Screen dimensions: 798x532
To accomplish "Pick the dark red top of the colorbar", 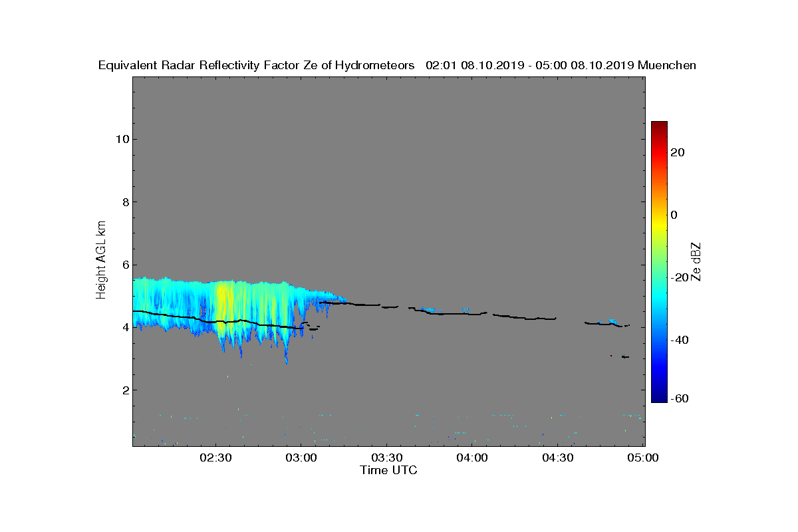I will (659, 125).
